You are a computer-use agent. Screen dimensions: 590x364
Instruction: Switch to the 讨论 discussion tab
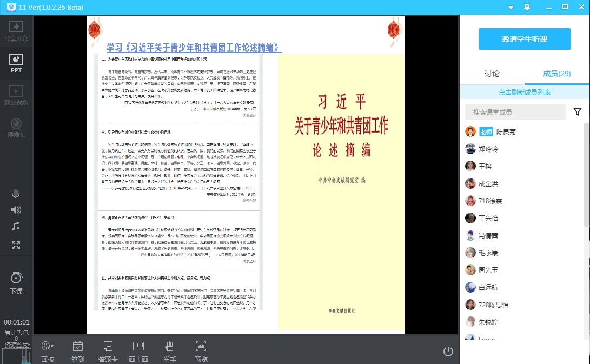pos(492,74)
